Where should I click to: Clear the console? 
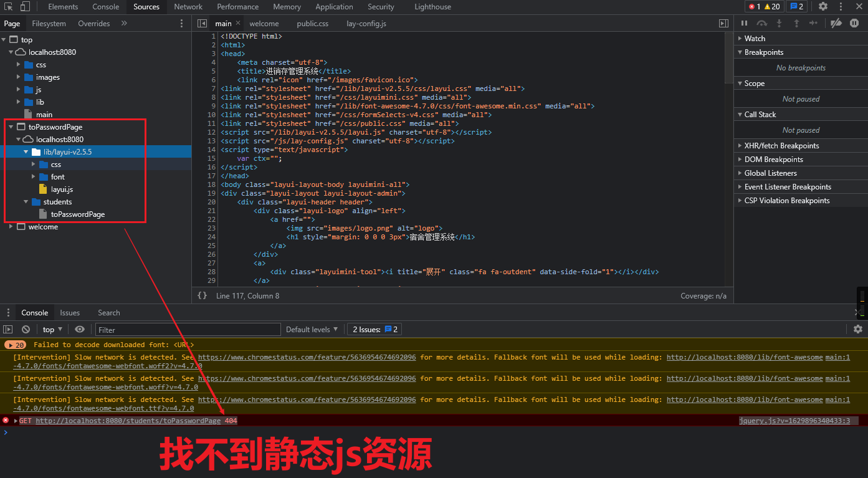[26, 329]
